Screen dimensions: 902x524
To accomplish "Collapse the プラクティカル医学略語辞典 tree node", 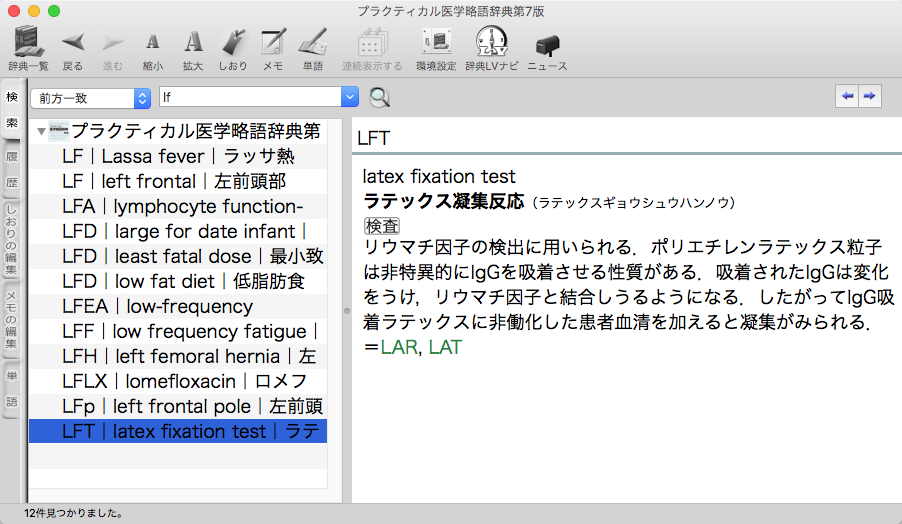I will (x=40, y=132).
